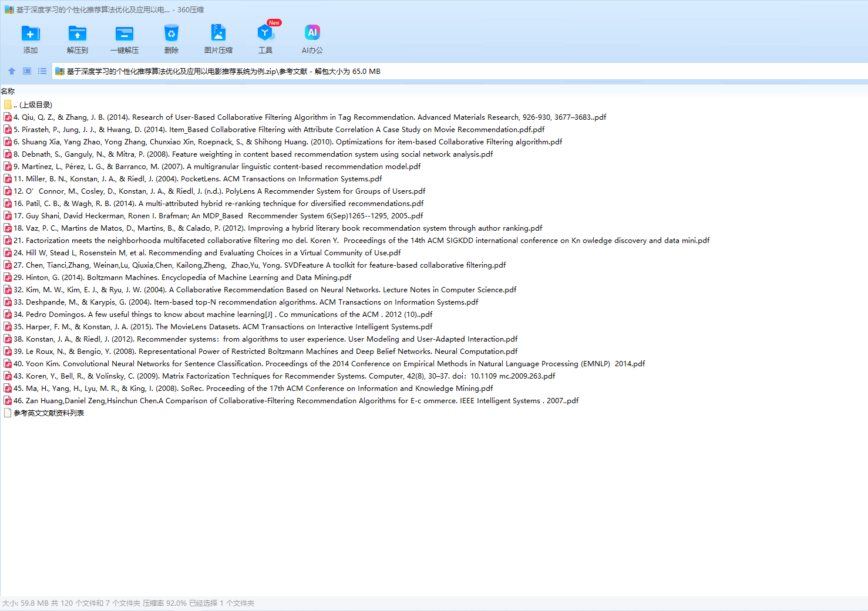Select the Hinton Boltzmann Machines PDF
868x611 pixels.
[x=183, y=278]
